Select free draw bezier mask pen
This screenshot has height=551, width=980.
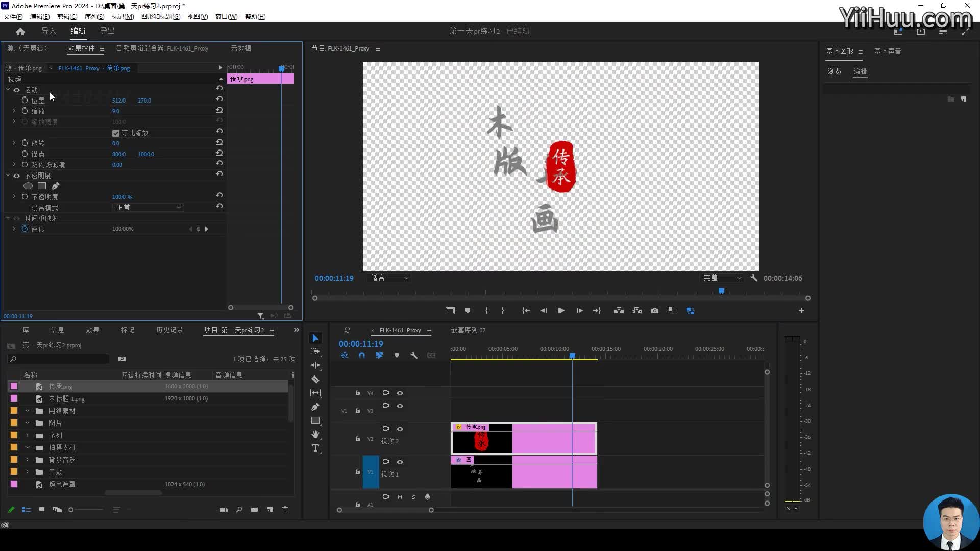pos(55,186)
